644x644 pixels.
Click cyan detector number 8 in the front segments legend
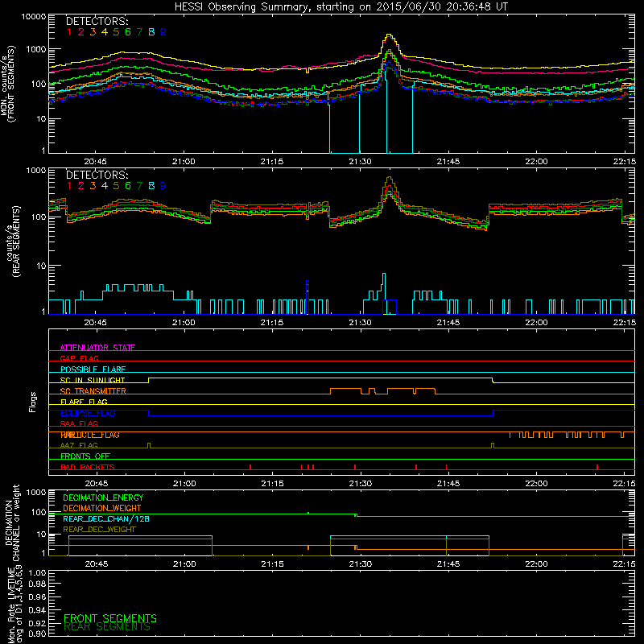click(x=151, y=31)
